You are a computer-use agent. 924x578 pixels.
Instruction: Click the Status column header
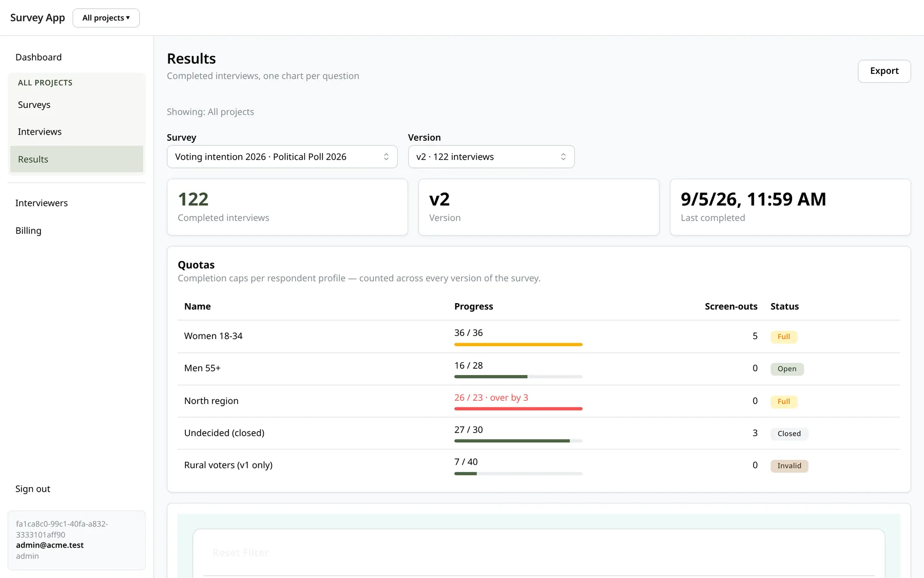point(784,307)
